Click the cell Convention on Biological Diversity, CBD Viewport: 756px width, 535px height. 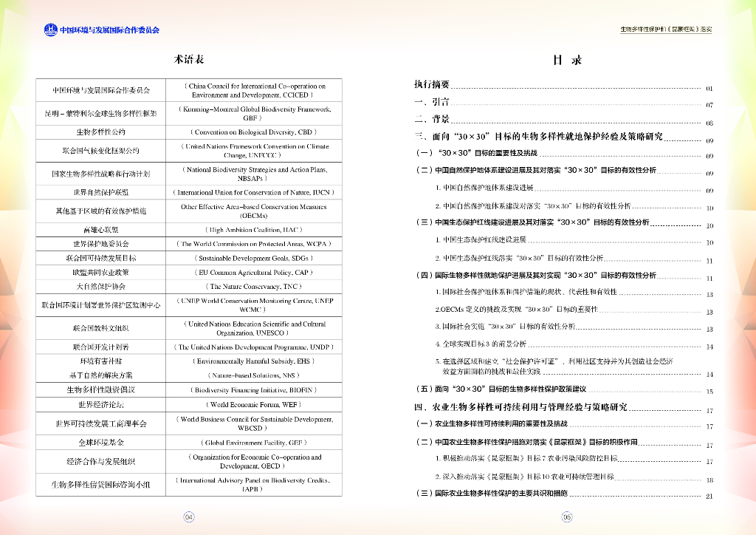254,132
